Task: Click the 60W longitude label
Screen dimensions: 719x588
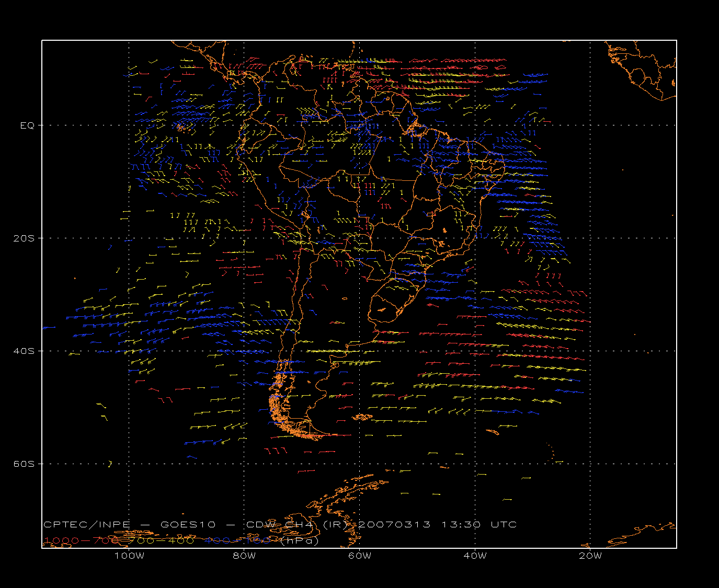Action: pos(360,556)
